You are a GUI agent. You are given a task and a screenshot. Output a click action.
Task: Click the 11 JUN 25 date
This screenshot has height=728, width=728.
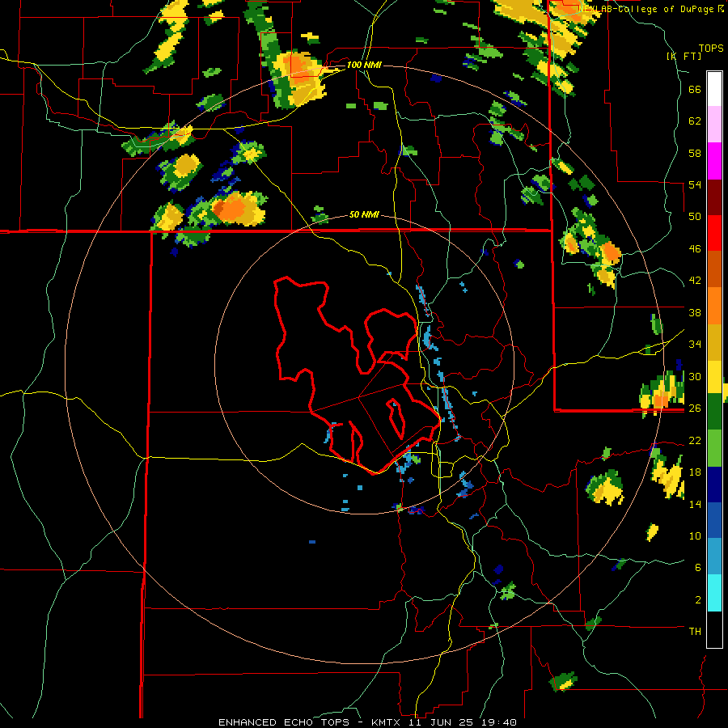point(441,722)
